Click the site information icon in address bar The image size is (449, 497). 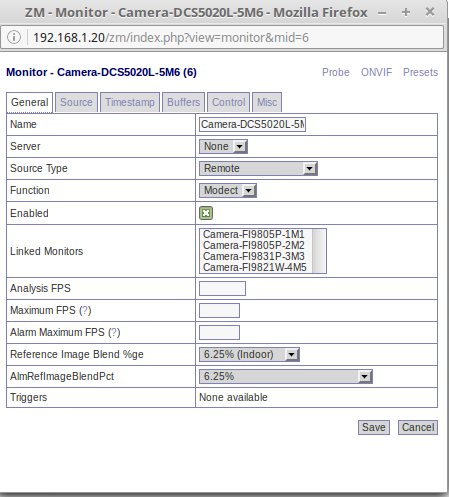coord(14,37)
